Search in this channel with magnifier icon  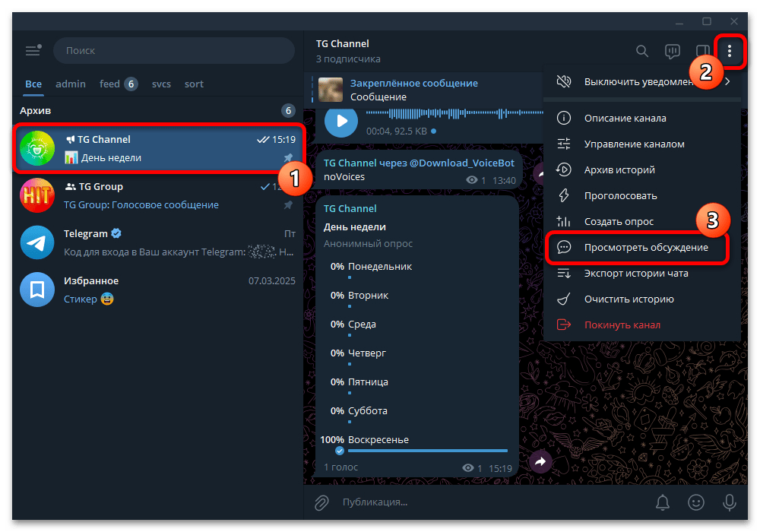tap(642, 51)
